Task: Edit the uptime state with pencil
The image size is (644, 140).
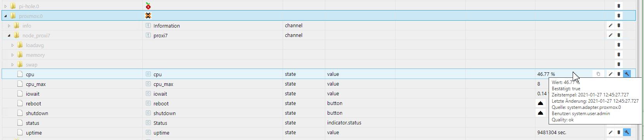Action: click(610, 132)
